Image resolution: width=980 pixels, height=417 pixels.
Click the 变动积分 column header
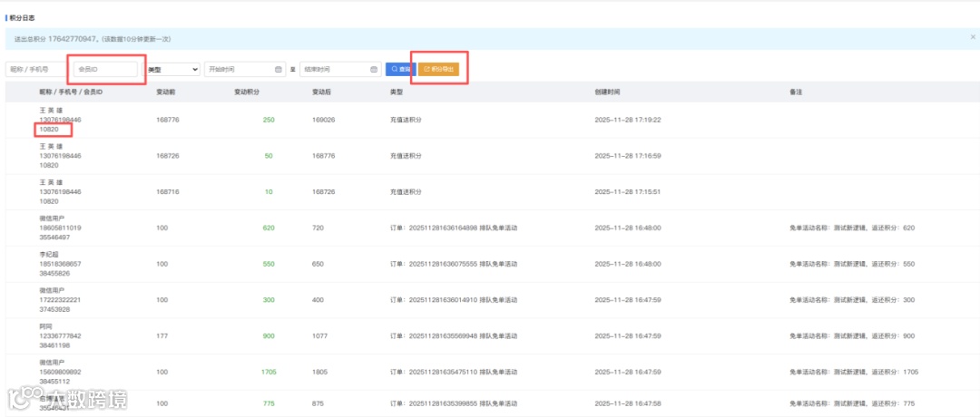pyautogui.click(x=247, y=92)
